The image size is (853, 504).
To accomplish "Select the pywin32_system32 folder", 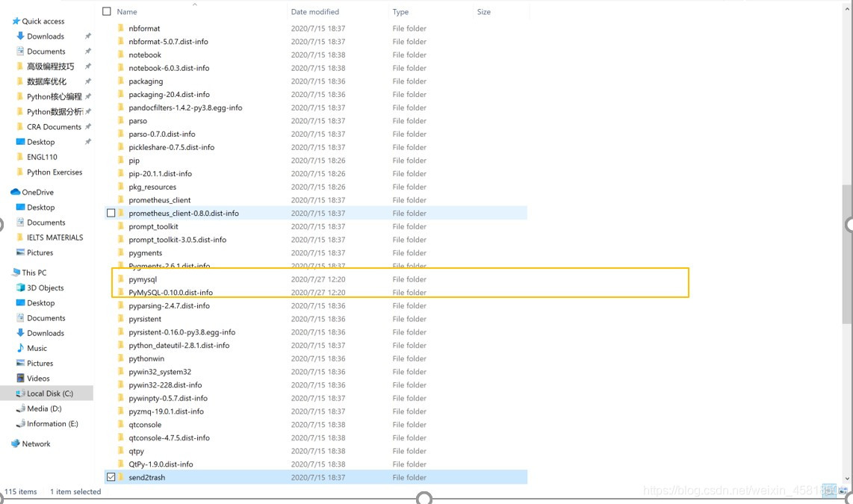I will tap(160, 372).
